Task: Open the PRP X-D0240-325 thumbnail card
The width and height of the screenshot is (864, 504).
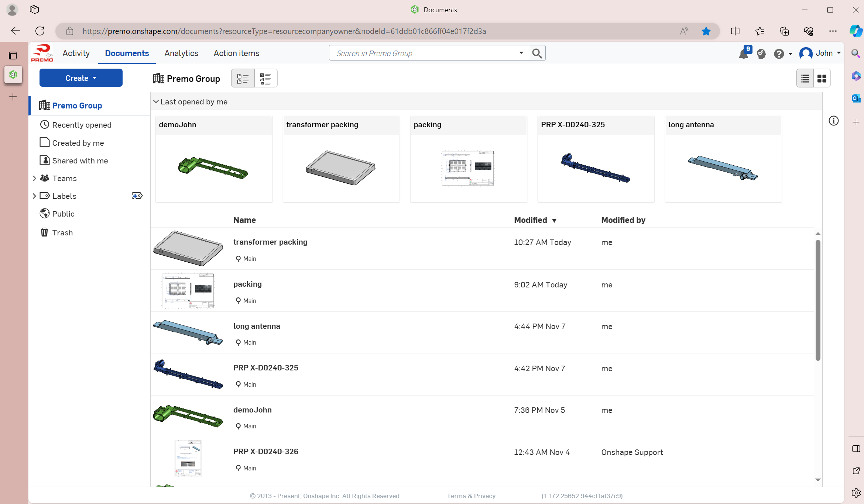Action: [596, 159]
